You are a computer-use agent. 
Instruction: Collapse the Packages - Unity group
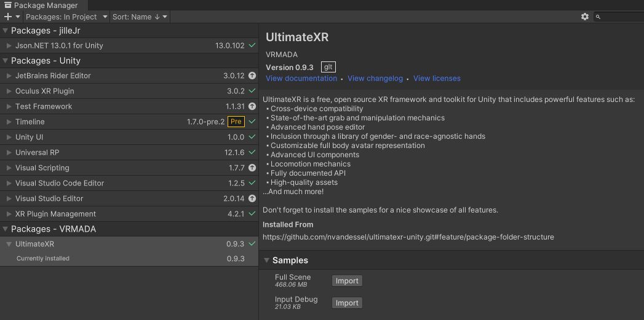tap(6, 61)
